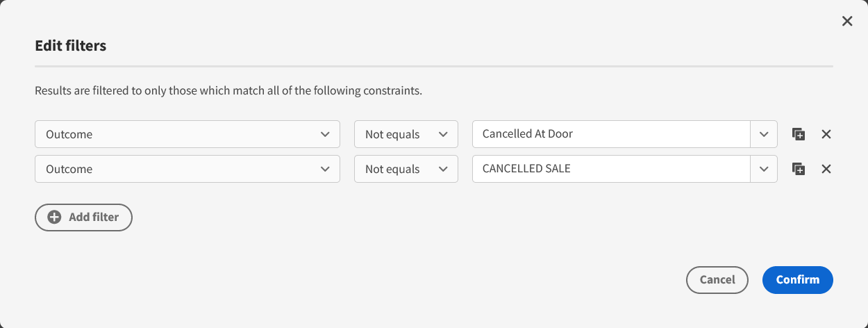This screenshot has height=328, width=868.
Task: Confirm the edited filters
Action: pyautogui.click(x=797, y=280)
